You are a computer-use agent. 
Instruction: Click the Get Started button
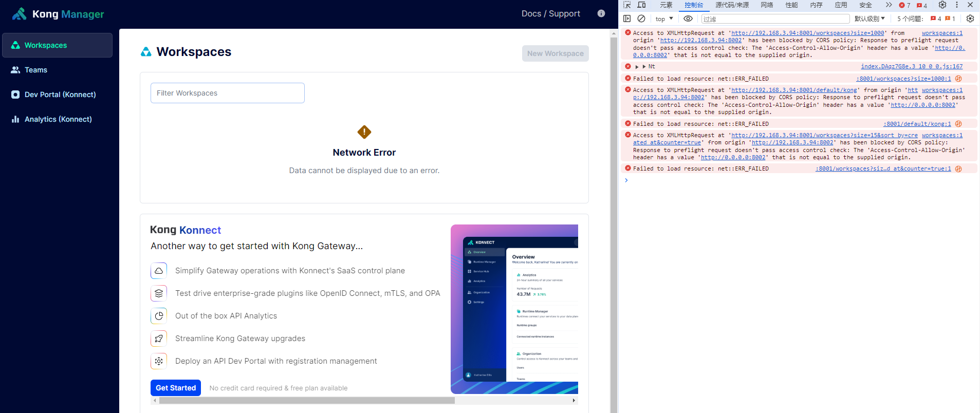(176, 388)
